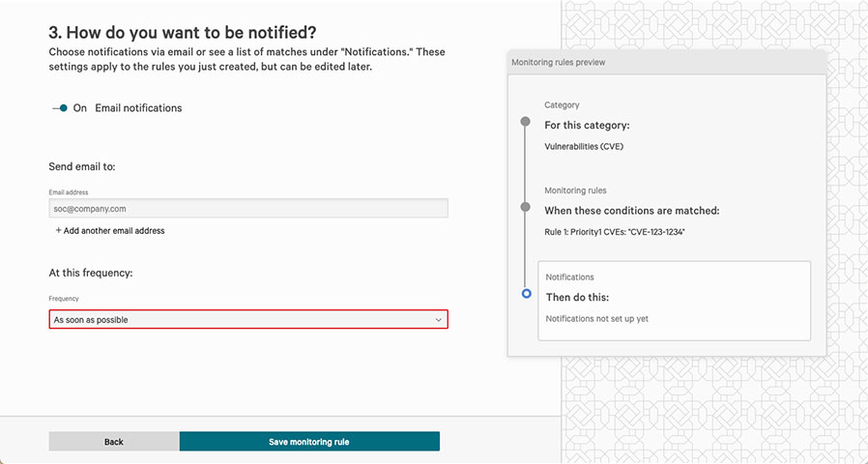868x464 pixels.
Task: Click the chevron arrow in Frequency field
Action: coord(439,320)
